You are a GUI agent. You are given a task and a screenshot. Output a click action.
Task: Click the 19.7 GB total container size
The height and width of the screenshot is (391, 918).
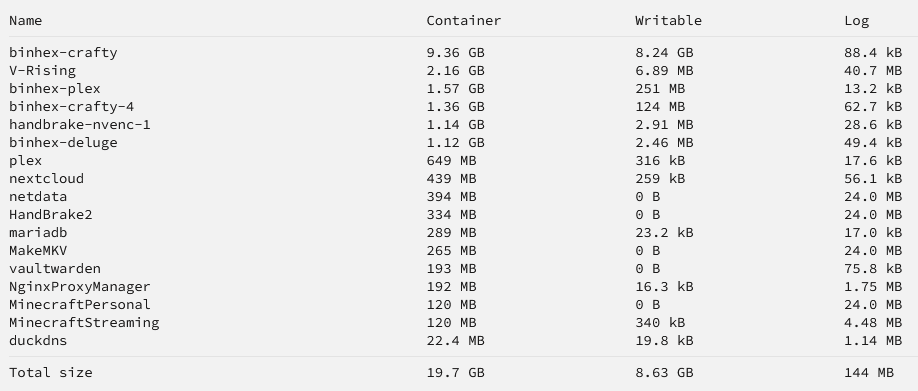pos(455,373)
